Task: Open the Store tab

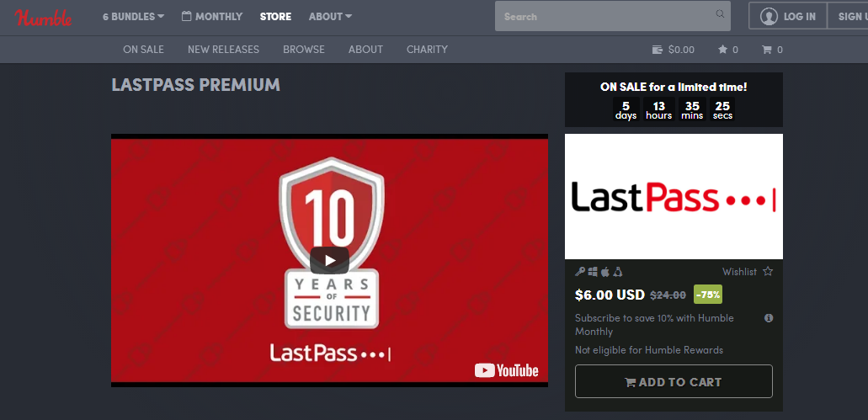Action: tap(275, 17)
